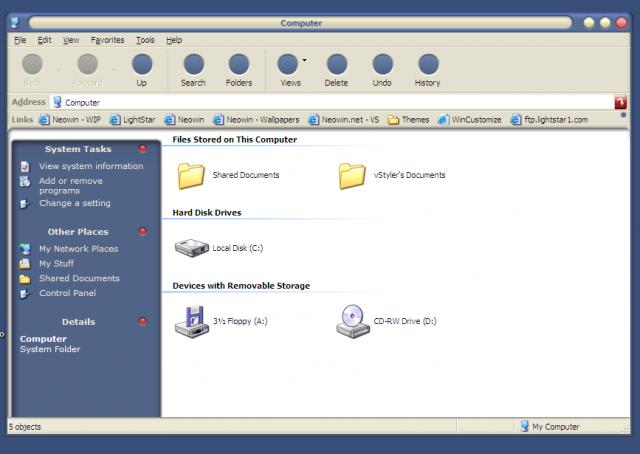Viewport: 640px width, 454px height.
Task: Click the Up toolbar button
Action: pos(142,71)
